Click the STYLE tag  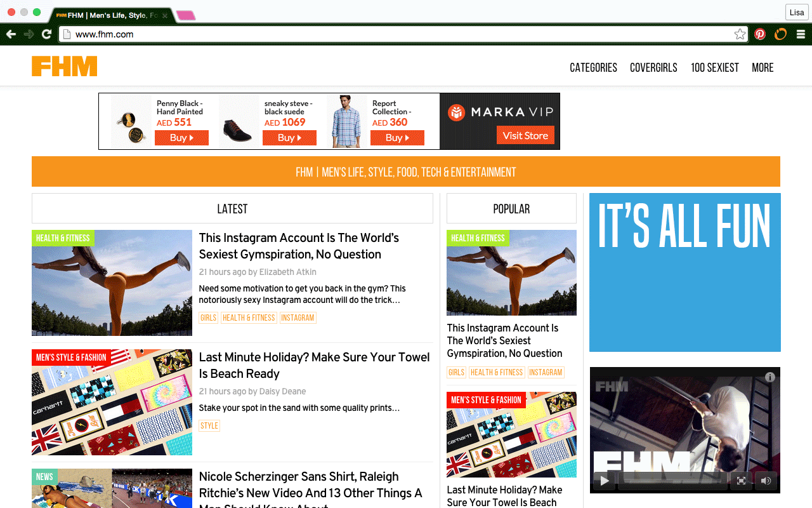click(209, 425)
